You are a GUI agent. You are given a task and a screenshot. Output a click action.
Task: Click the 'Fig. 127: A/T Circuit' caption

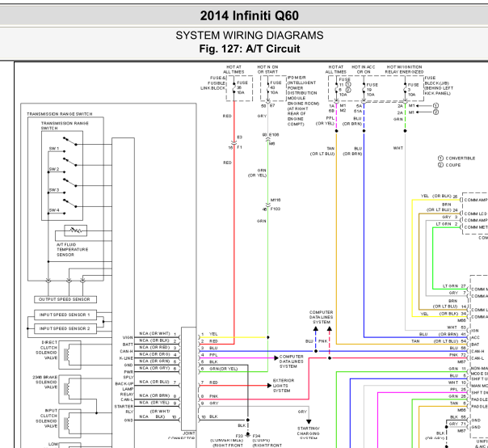pyautogui.click(x=250, y=49)
